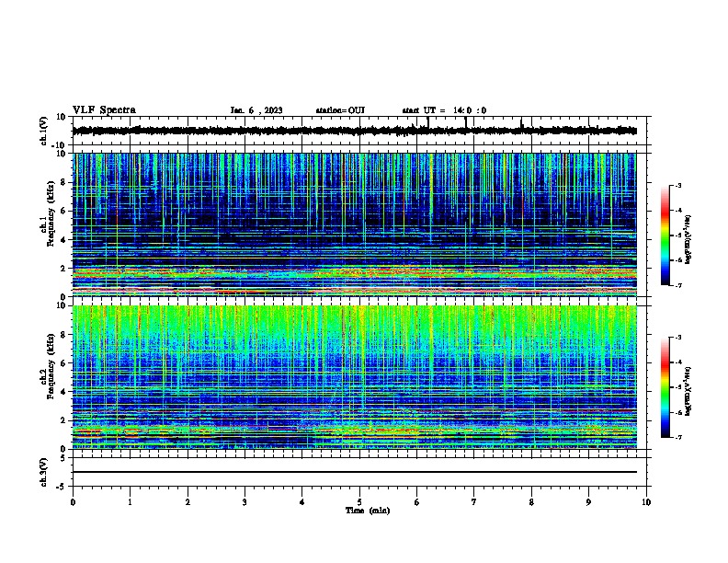Click the ch.1(V) waveform axis label
Image resolution: width=728 pixels, height=563 pixels.
pos(44,131)
